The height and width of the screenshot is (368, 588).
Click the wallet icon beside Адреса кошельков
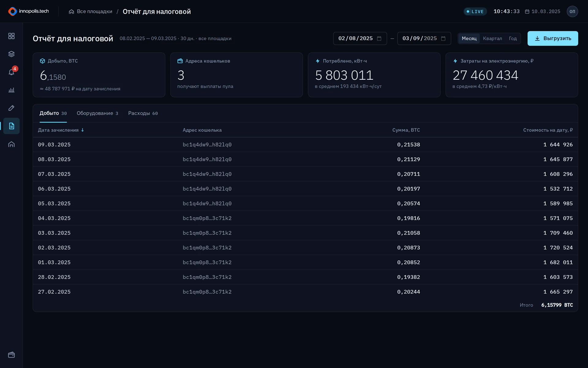click(180, 61)
